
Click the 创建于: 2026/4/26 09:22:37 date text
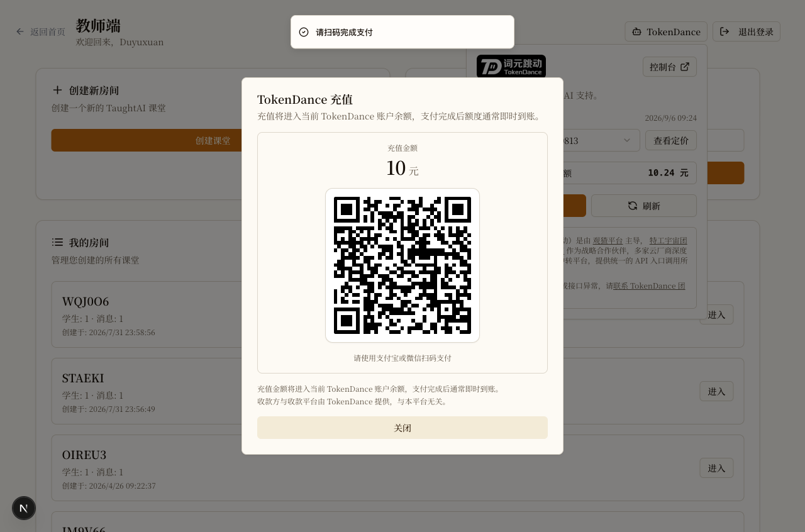click(x=109, y=485)
